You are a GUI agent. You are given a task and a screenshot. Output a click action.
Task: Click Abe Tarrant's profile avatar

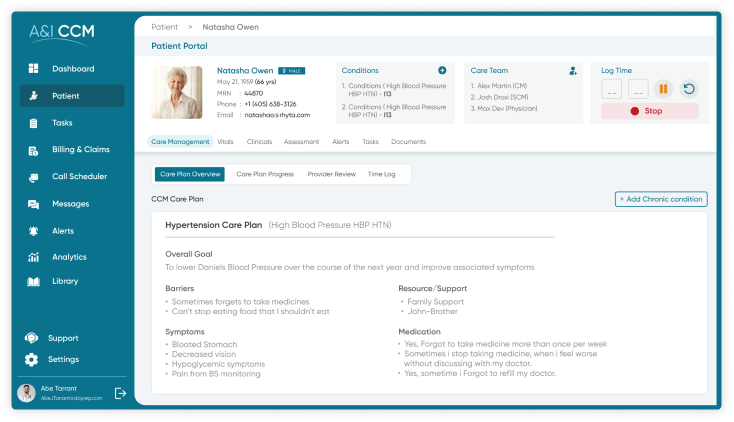tap(26, 393)
